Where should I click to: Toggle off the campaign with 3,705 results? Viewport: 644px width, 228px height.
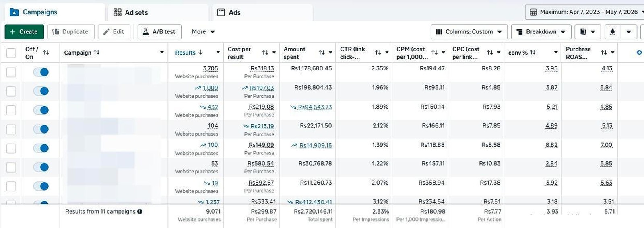41,72
